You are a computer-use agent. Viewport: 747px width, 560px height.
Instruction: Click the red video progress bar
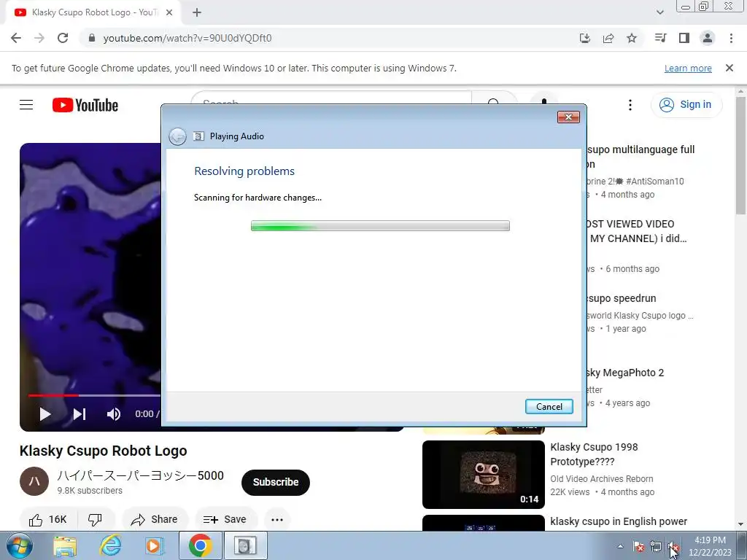[x=53, y=395]
